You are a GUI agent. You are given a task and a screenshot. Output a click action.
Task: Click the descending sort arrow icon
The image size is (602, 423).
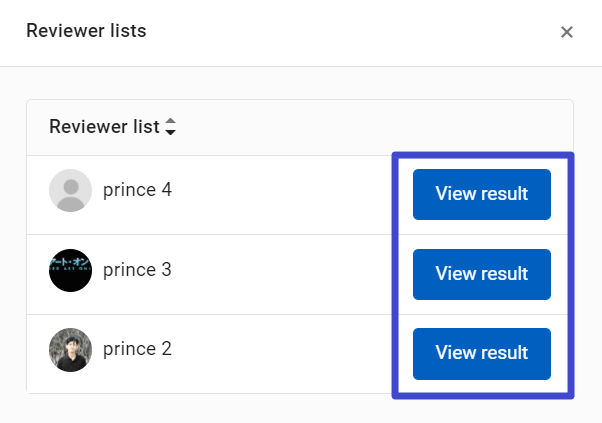tap(170, 132)
